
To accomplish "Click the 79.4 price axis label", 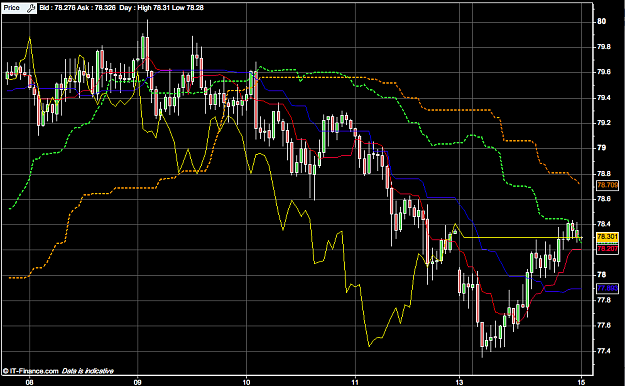I will 603,97.
